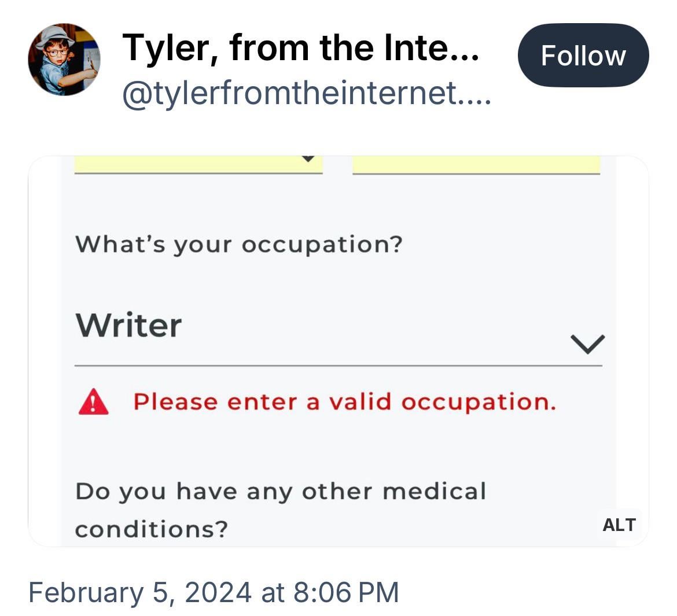Open the "Tyler, from the Inte..." display name
677x616 pixels.
pyautogui.click(x=300, y=47)
